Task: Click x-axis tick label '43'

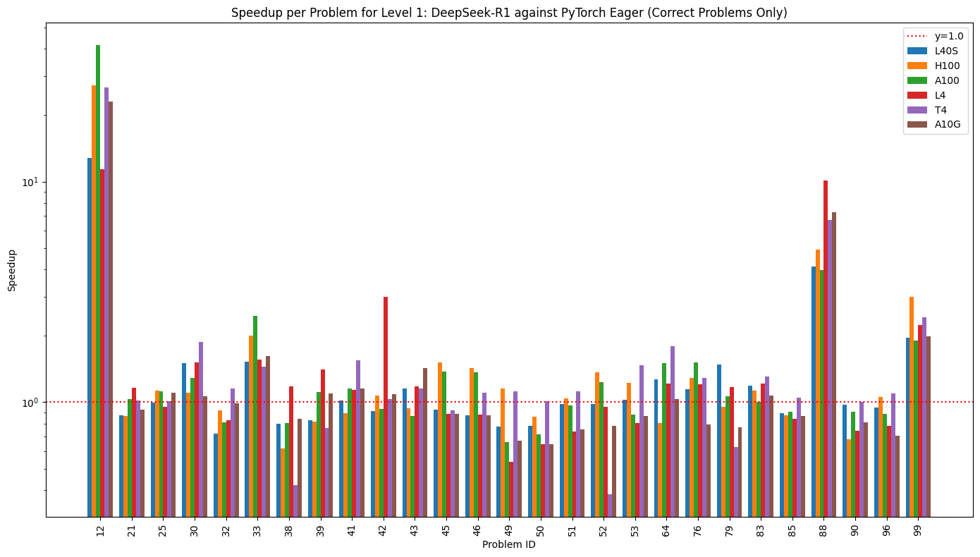Action: coord(415,530)
